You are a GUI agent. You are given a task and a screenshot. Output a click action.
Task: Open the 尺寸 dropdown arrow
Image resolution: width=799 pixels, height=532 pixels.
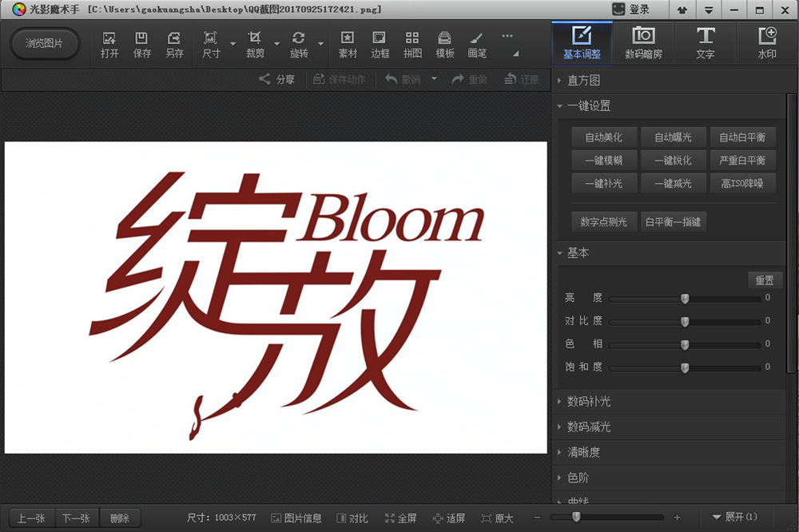coord(233,44)
